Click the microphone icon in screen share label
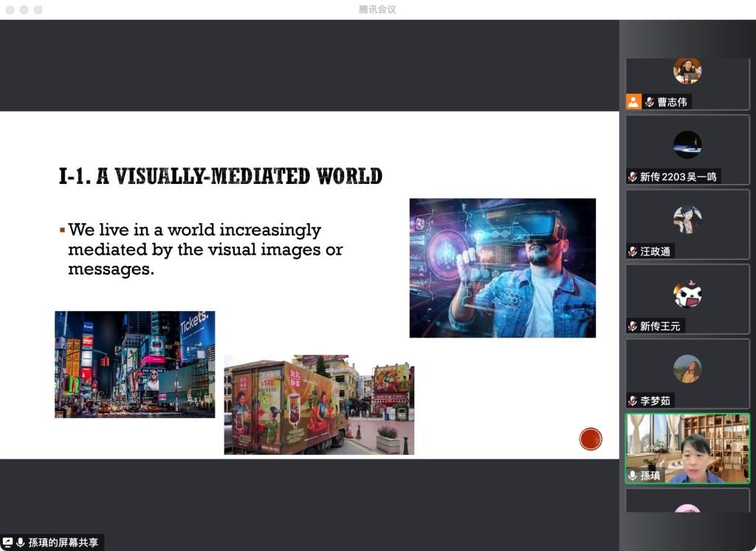This screenshot has width=756, height=551. point(21,543)
